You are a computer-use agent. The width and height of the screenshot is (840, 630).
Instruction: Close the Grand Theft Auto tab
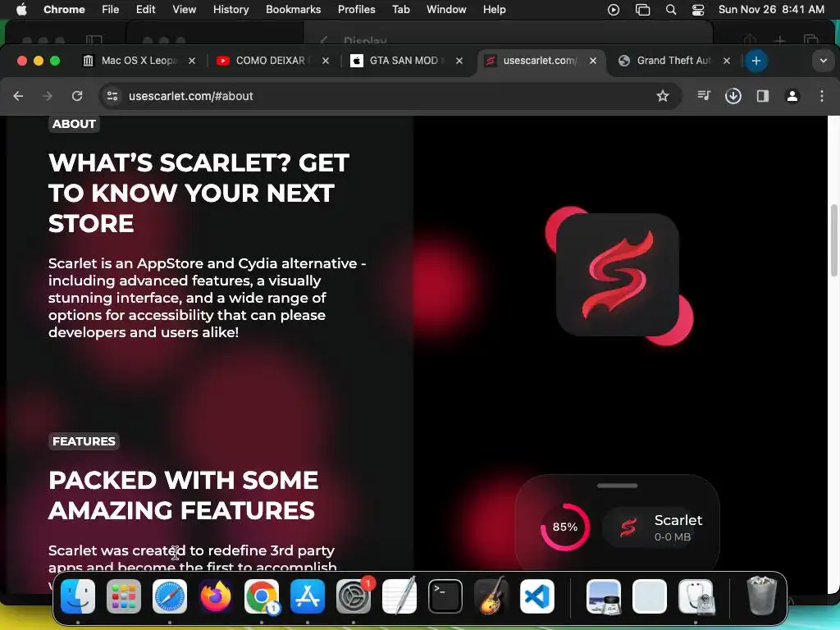727,61
